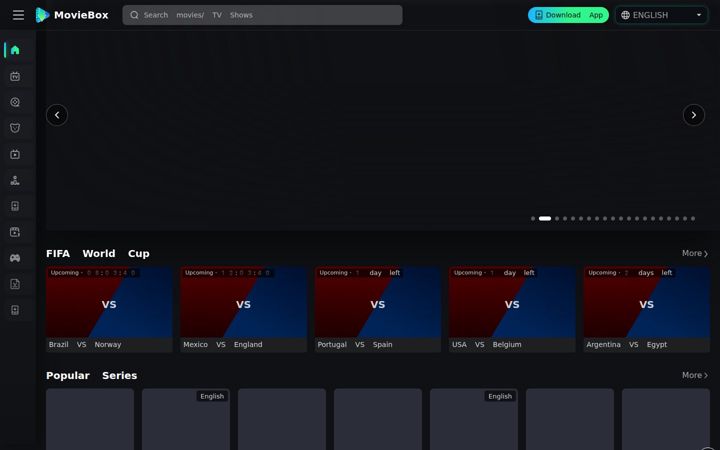Click the Popular Series heading
This screenshot has height=450, width=720.
point(91,376)
